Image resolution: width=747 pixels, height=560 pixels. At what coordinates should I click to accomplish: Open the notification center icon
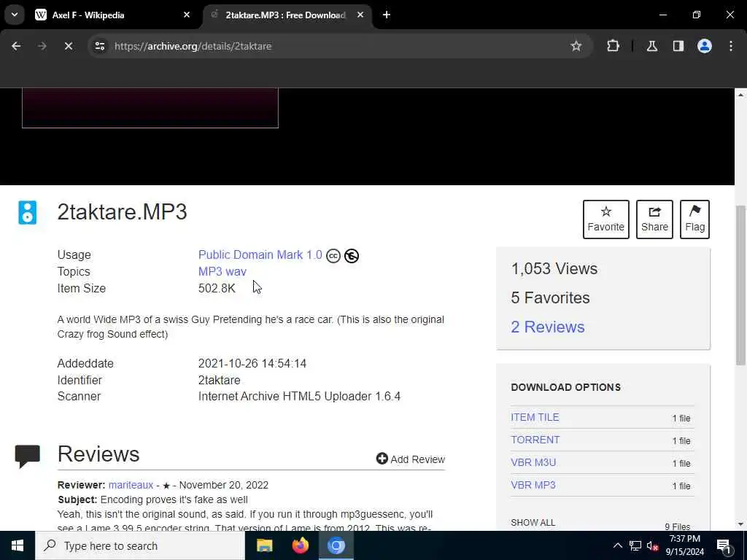[x=724, y=545]
